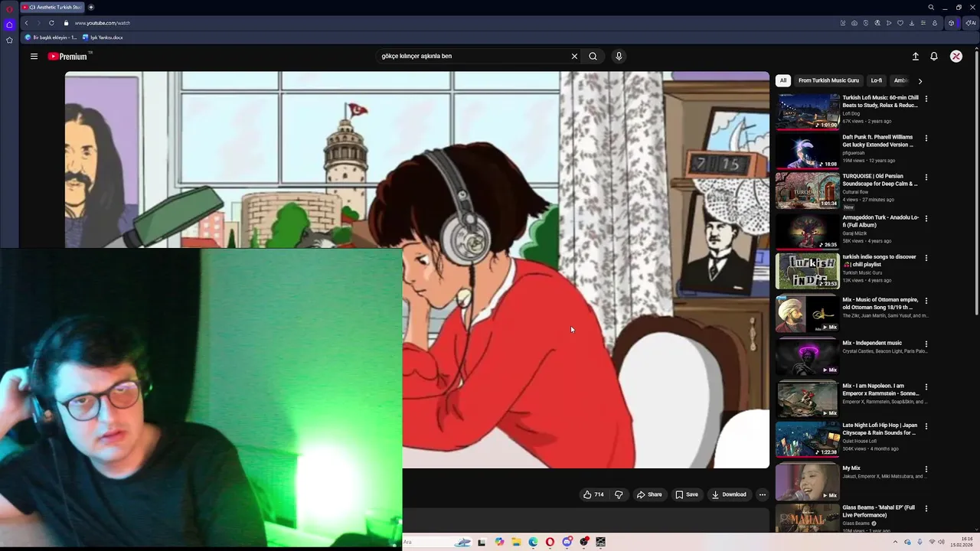The height and width of the screenshot is (551, 980).
Task: Open Opera AI assistant button
Action: [970, 23]
